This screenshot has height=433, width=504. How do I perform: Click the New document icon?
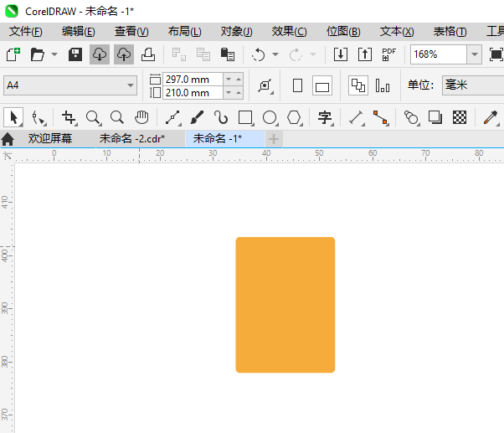click(x=13, y=54)
